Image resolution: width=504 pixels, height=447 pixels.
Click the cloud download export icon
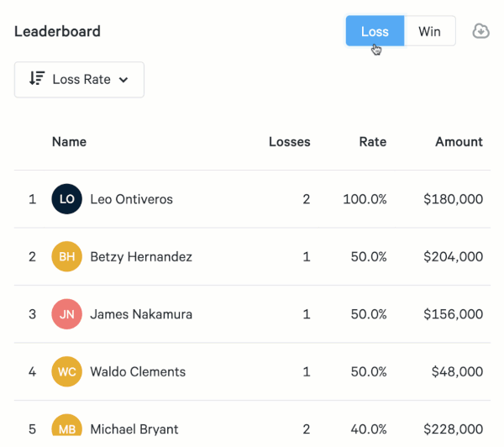click(480, 32)
